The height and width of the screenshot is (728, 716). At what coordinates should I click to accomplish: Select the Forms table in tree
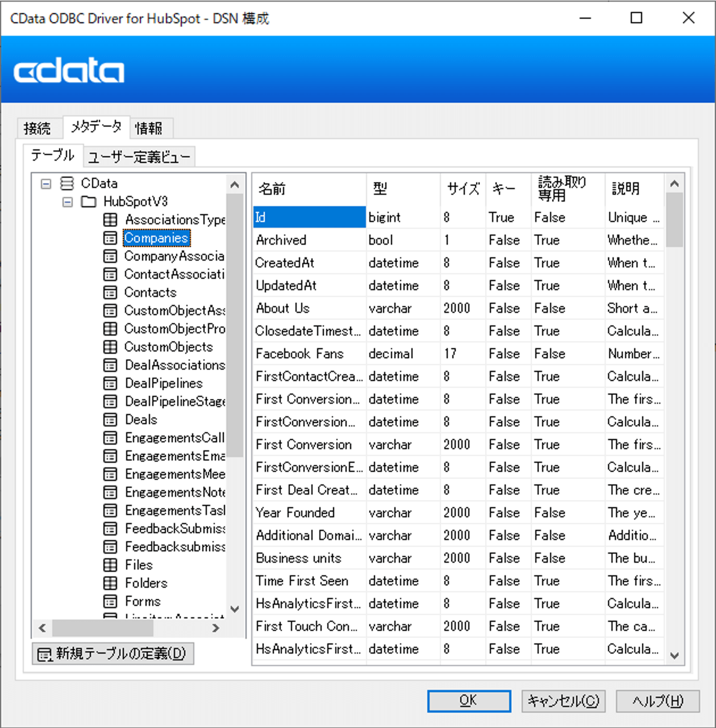pyautogui.click(x=143, y=601)
